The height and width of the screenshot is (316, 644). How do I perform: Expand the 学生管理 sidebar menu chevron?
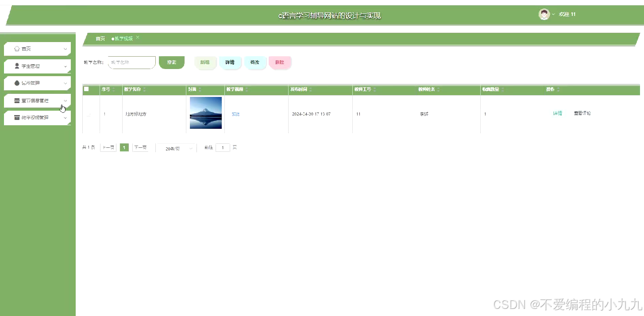65,66
